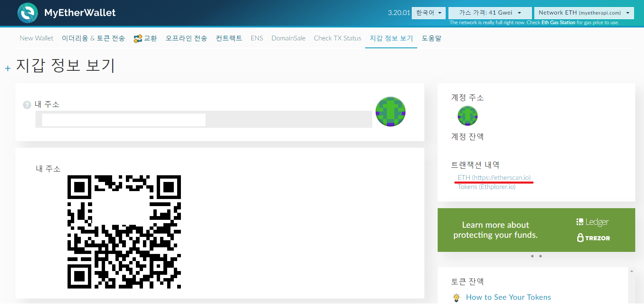Viewport: 644px width, 306px height.
Task: Click the MyEtherWallet title text
Action: pyautogui.click(x=80, y=13)
